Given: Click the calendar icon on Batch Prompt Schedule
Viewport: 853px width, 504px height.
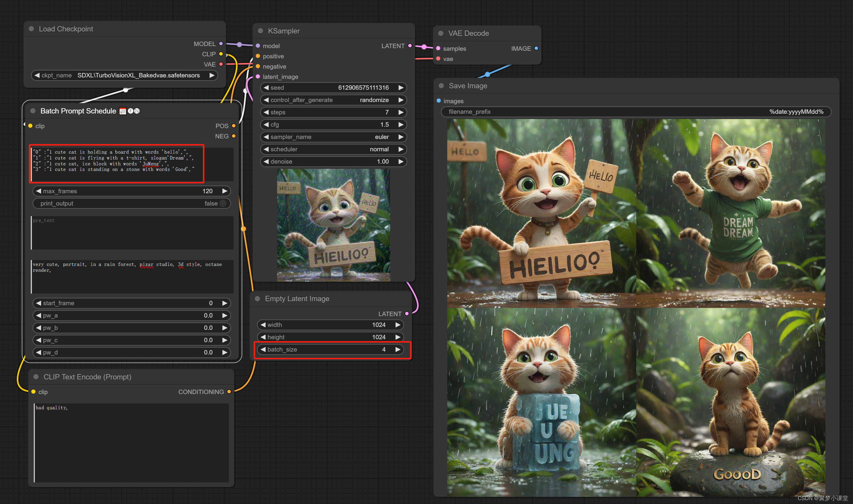Looking at the screenshot, I should 123,111.
